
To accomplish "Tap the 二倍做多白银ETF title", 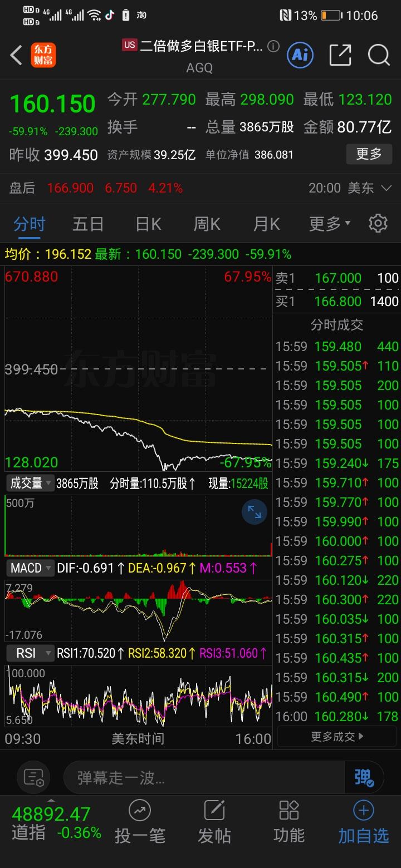I will coord(201,46).
